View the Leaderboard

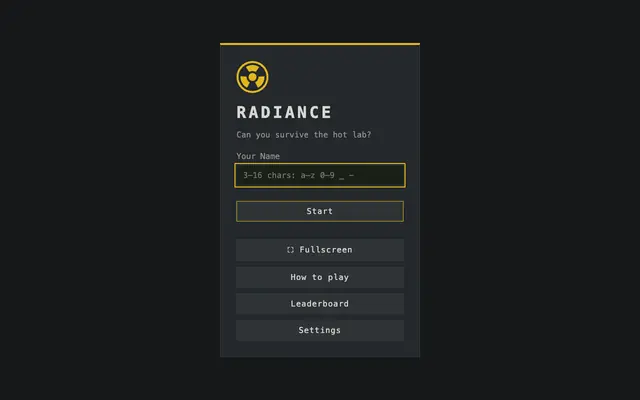tap(320, 304)
